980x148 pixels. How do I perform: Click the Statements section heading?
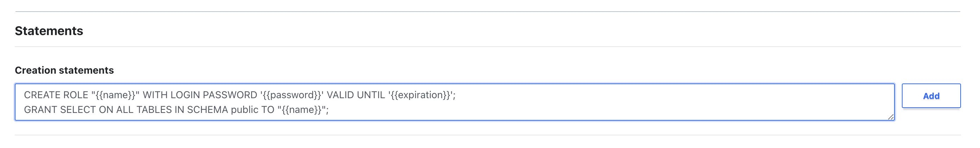(49, 31)
